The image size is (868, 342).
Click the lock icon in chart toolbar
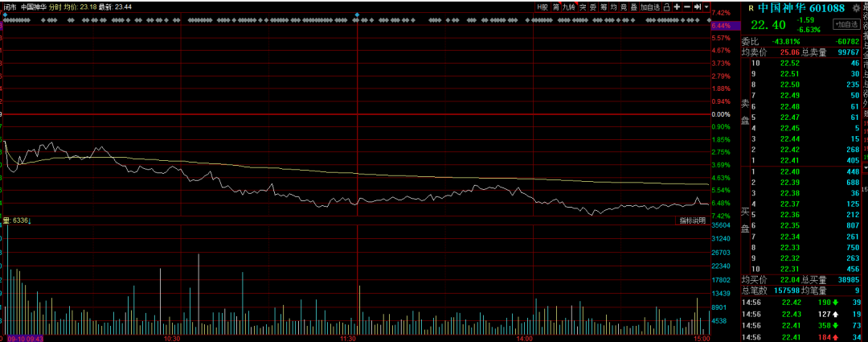pos(666,7)
